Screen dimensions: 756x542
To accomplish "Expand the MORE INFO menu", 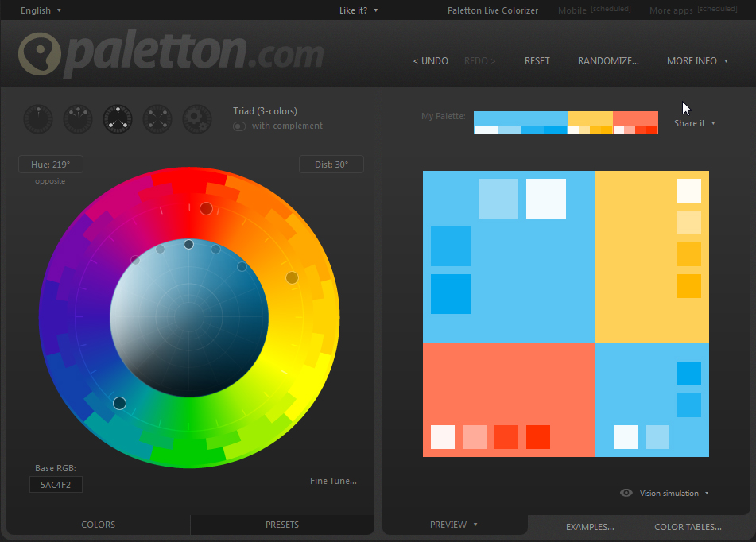I will (x=697, y=61).
